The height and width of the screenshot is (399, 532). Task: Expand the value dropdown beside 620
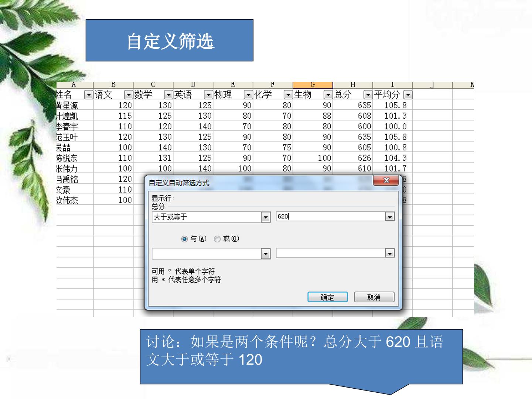390,217
